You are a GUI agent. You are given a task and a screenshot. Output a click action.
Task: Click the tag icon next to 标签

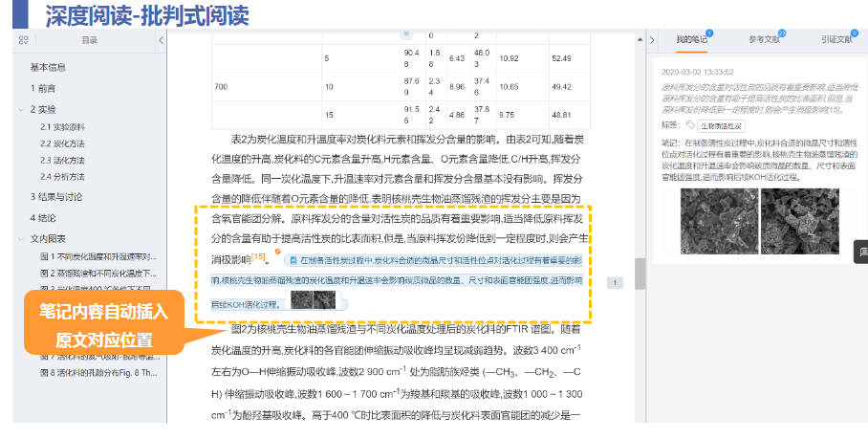pyautogui.click(x=690, y=125)
